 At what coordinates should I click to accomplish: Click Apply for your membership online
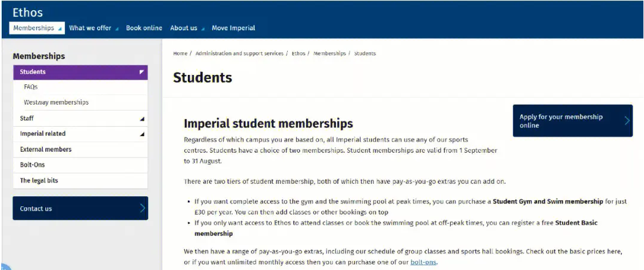(573, 121)
